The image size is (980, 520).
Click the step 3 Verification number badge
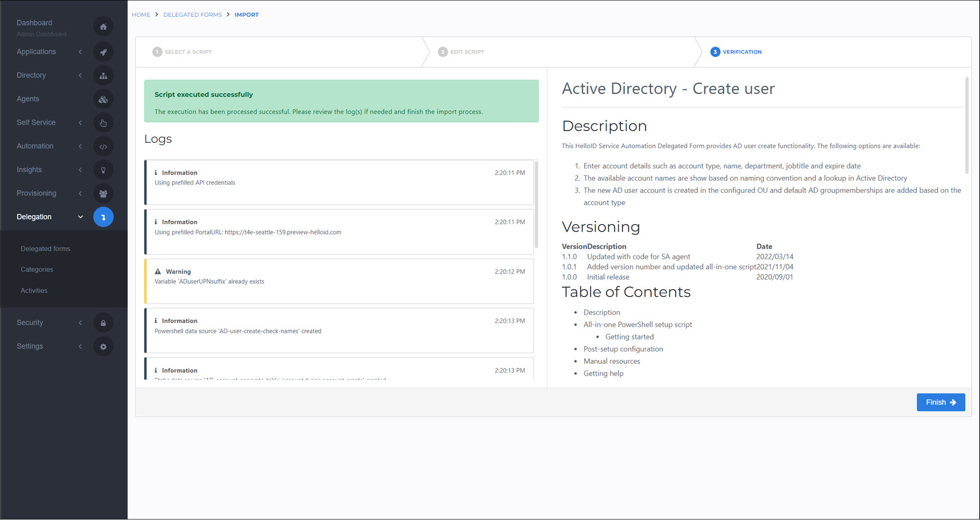pyautogui.click(x=715, y=52)
